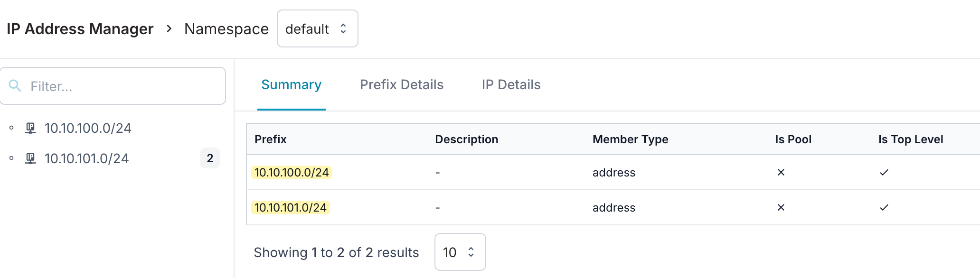Click the prefix icon beside 10.10.100.0/24
This screenshot has height=278, width=980.
pyautogui.click(x=30, y=128)
